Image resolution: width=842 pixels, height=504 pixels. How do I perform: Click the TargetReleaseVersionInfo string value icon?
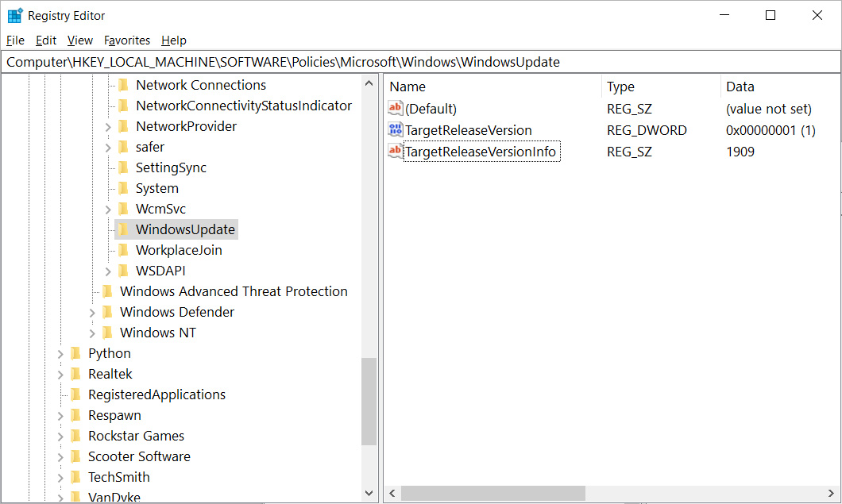click(x=396, y=151)
